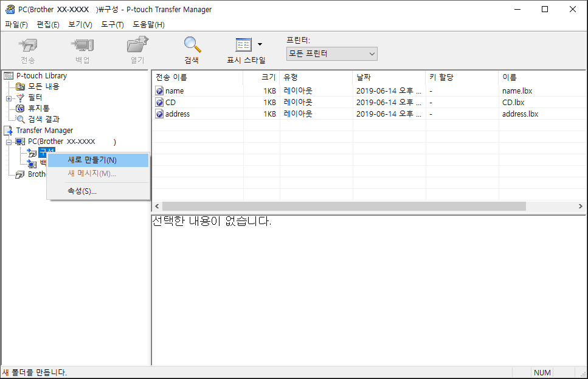Select the 모든 내용 folder in tree
The height and width of the screenshot is (379, 588).
[44, 86]
